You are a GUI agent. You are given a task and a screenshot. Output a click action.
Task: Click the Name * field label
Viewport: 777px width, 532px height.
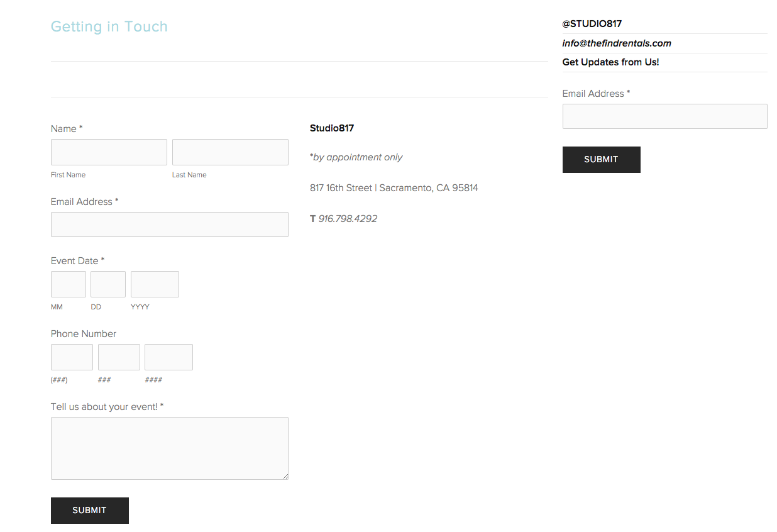tap(67, 129)
